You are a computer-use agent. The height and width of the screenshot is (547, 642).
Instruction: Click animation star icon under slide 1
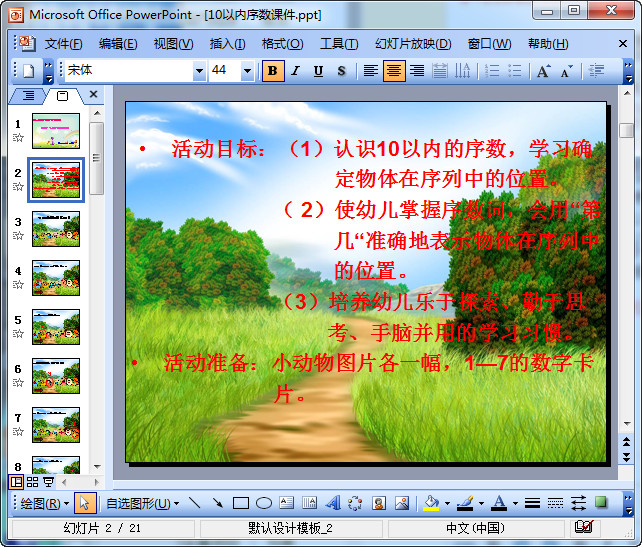pos(18,138)
